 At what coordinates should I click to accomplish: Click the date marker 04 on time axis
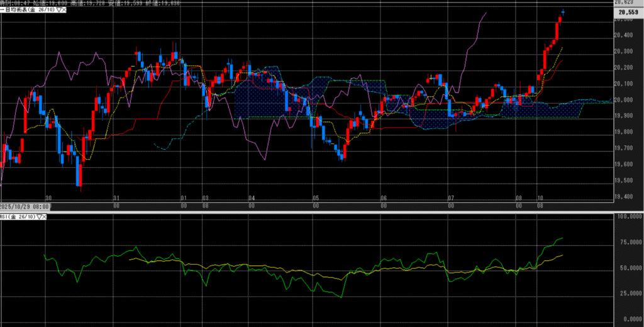[251, 197]
